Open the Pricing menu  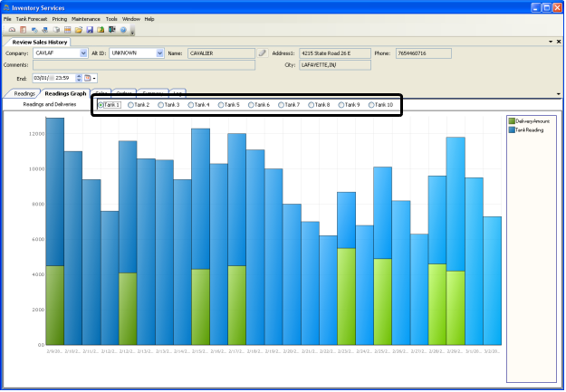(60, 18)
